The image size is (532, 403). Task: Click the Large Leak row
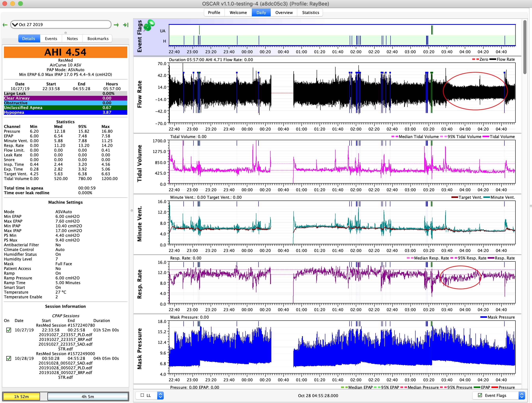pyautogui.click(x=65, y=93)
